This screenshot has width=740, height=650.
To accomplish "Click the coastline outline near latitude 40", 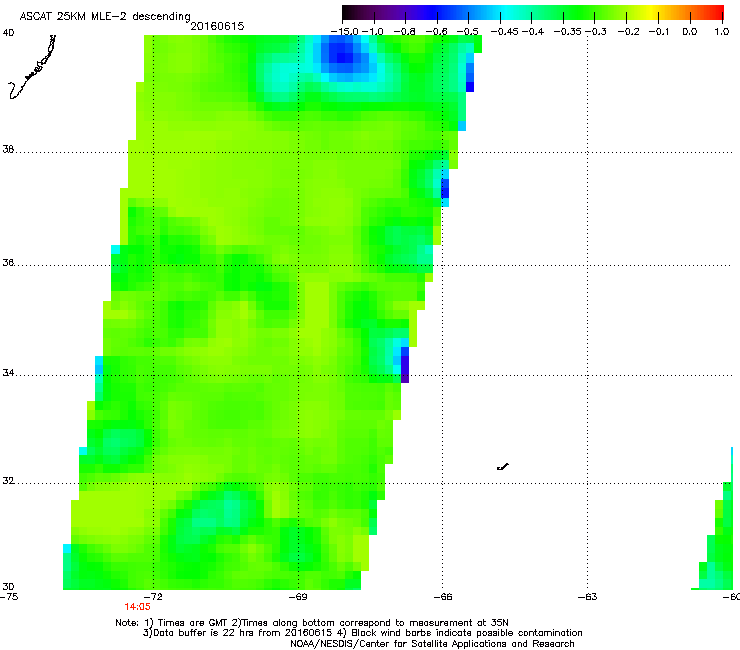I will pos(32,67).
